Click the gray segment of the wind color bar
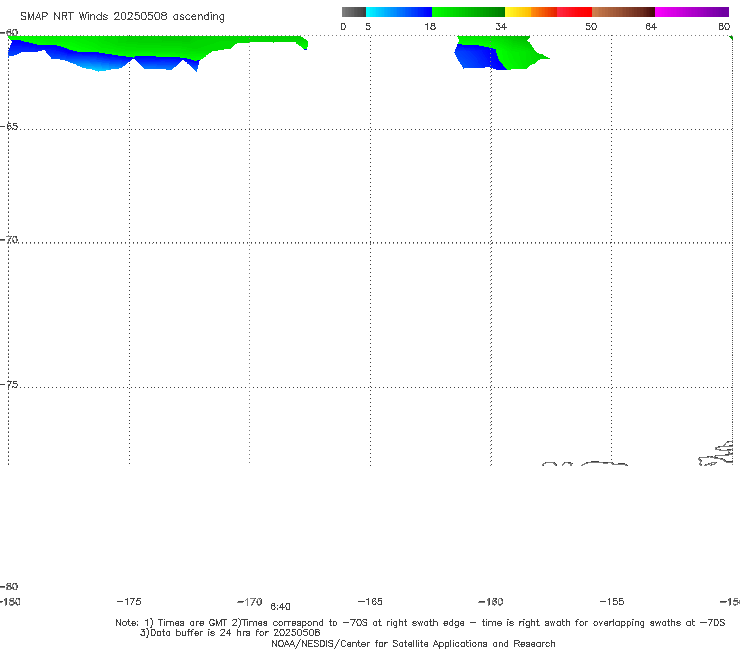The image size is (740, 650). click(x=354, y=12)
